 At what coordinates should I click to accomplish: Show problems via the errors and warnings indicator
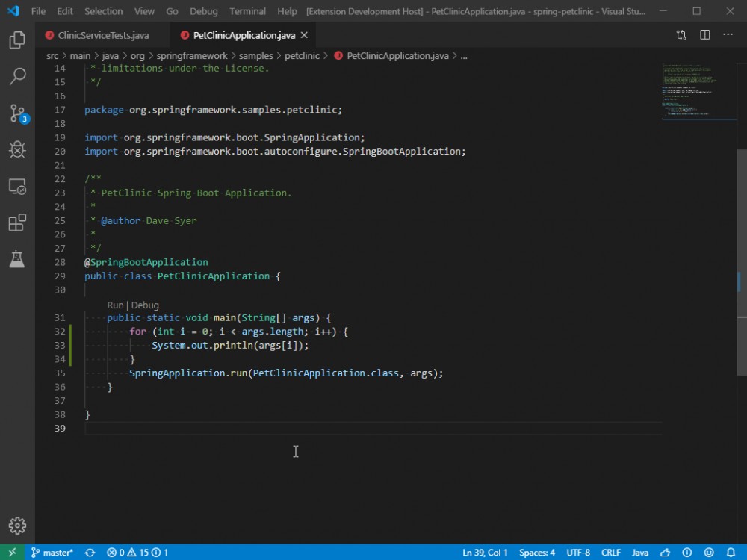(137, 552)
